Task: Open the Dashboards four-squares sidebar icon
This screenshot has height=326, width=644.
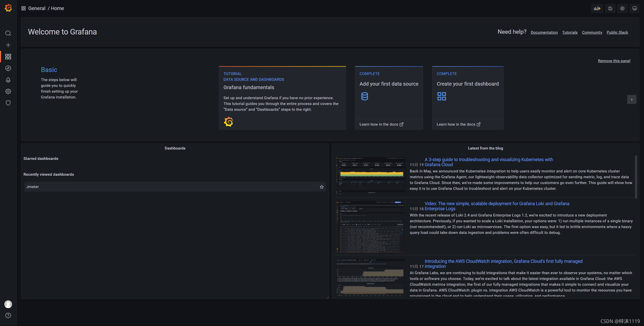Action: tap(8, 57)
